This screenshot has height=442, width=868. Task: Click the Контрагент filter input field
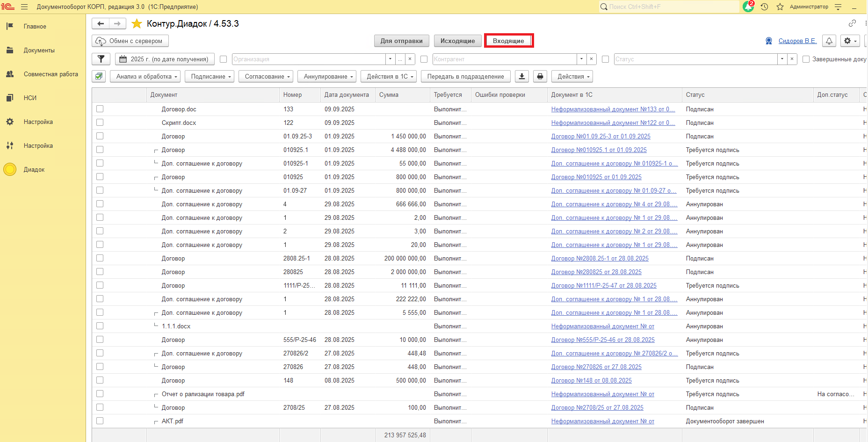pyautogui.click(x=504, y=59)
